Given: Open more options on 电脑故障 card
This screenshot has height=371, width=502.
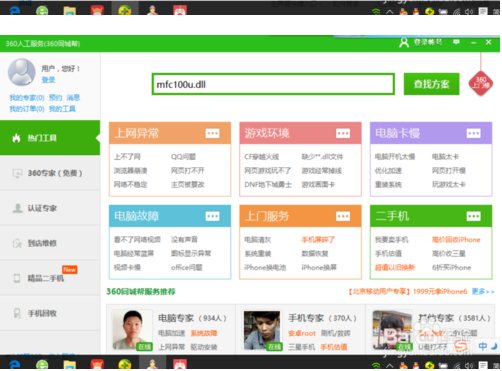Looking at the screenshot, I should (x=212, y=216).
